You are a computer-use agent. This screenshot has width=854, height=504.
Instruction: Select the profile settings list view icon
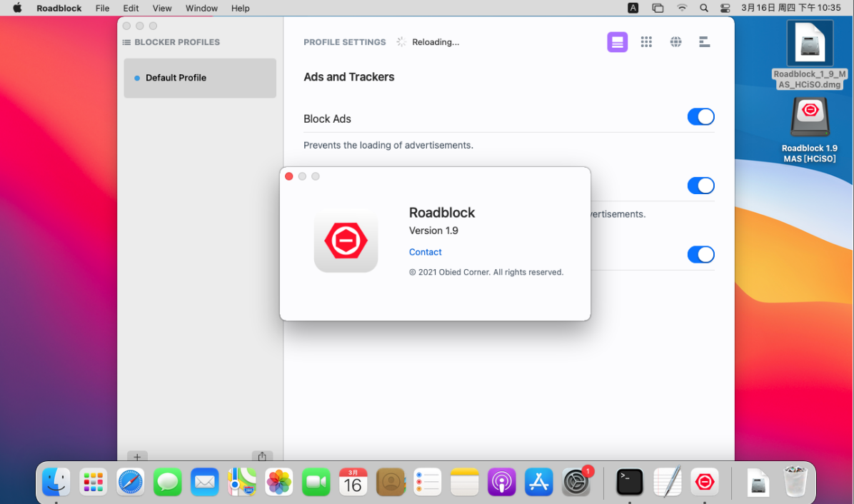(x=617, y=42)
